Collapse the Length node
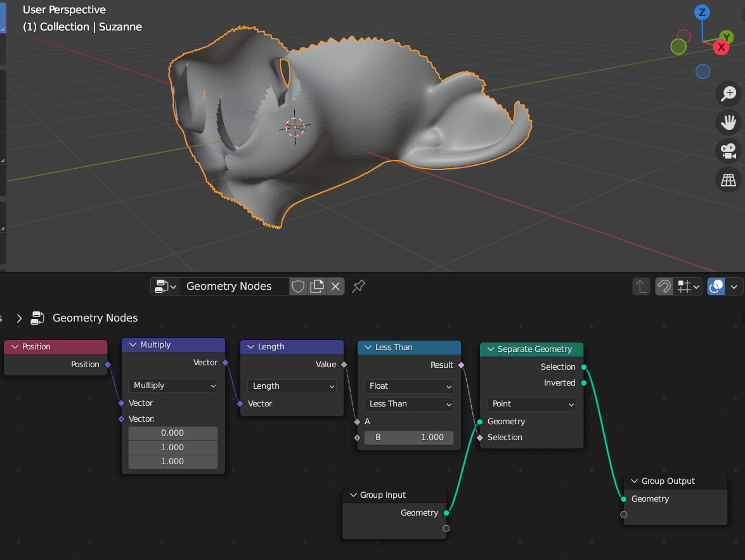Screen dimensions: 745x560 (x=251, y=346)
